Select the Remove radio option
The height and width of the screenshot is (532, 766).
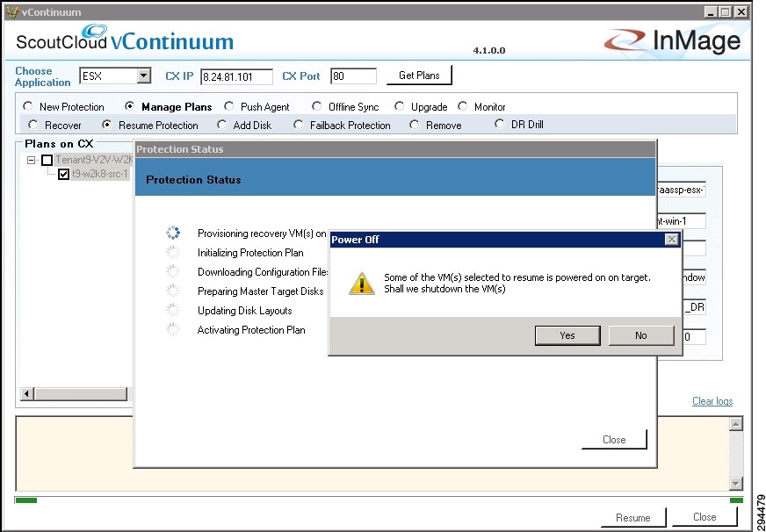(x=415, y=125)
